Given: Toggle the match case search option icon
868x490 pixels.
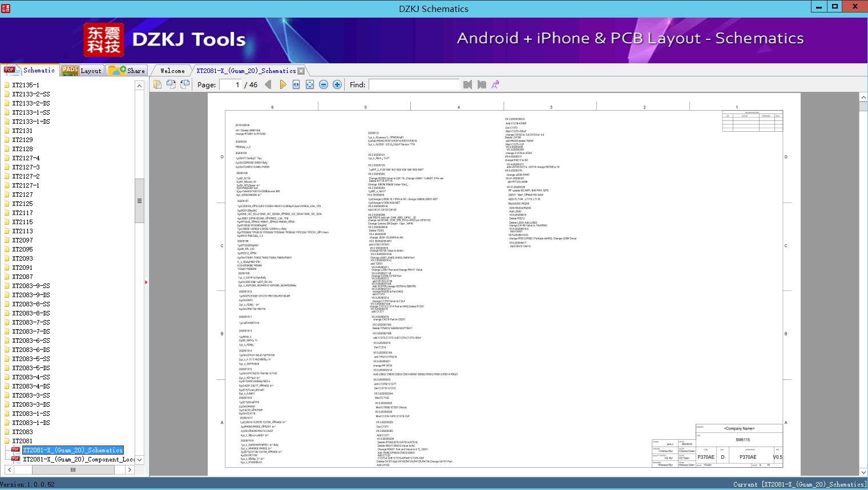Looking at the screenshot, I should [495, 84].
